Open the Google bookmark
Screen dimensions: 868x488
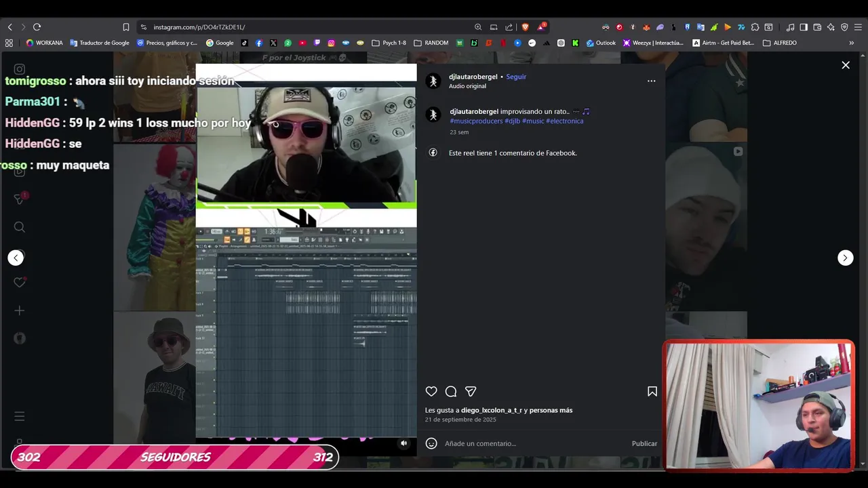tap(220, 43)
